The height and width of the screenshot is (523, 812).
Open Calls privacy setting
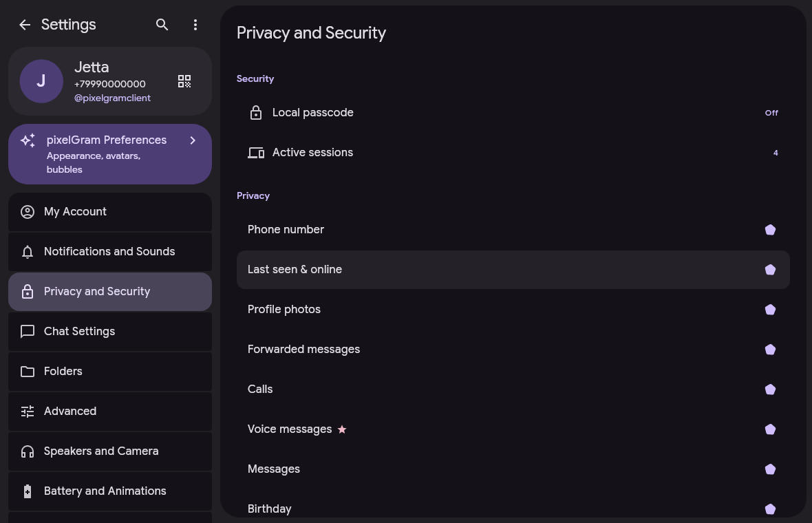click(x=513, y=389)
